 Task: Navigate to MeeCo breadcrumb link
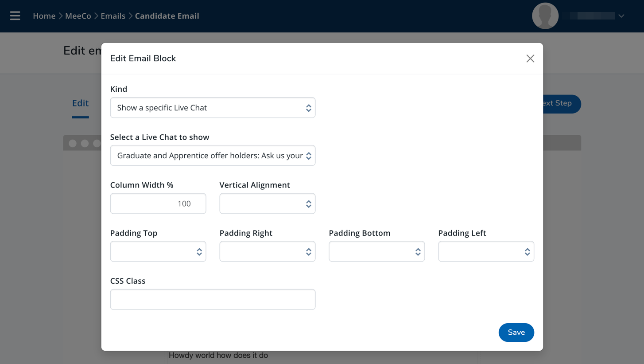[78, 16]
